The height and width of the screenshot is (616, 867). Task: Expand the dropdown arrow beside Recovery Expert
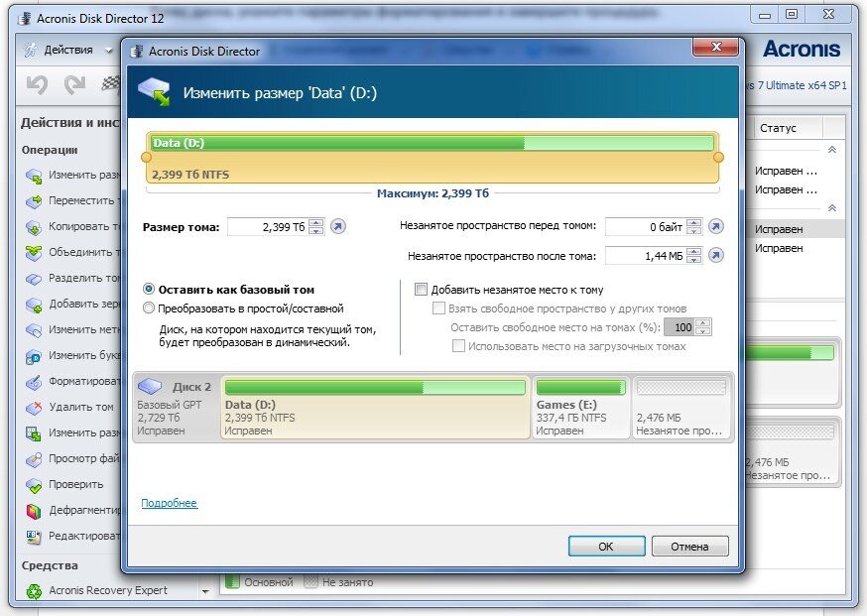[205, 591]
